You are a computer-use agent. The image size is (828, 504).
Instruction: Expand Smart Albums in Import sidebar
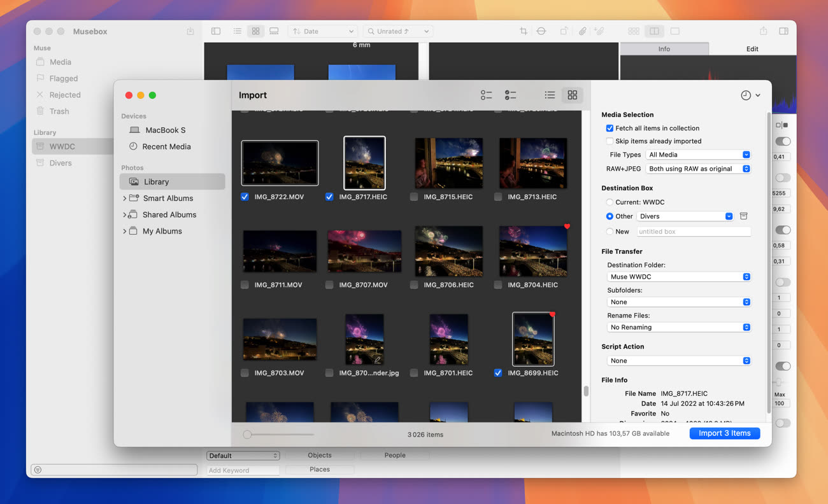pos(125,199)
